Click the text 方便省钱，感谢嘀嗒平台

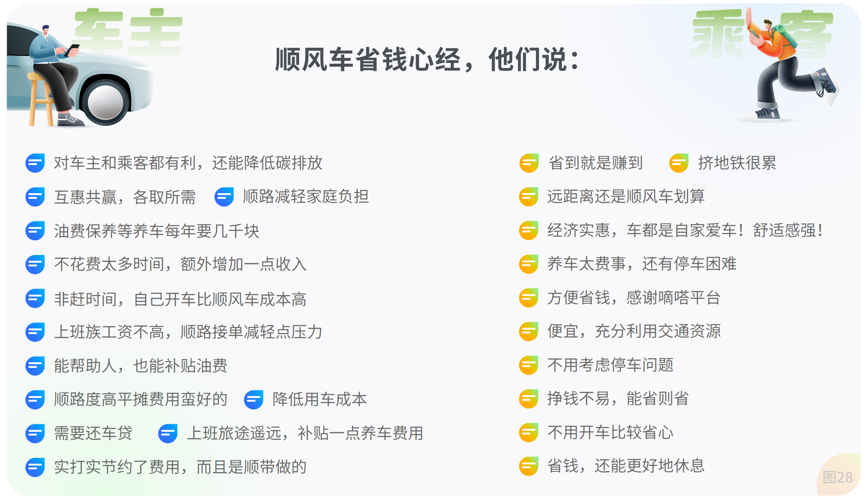pos(634,298)
